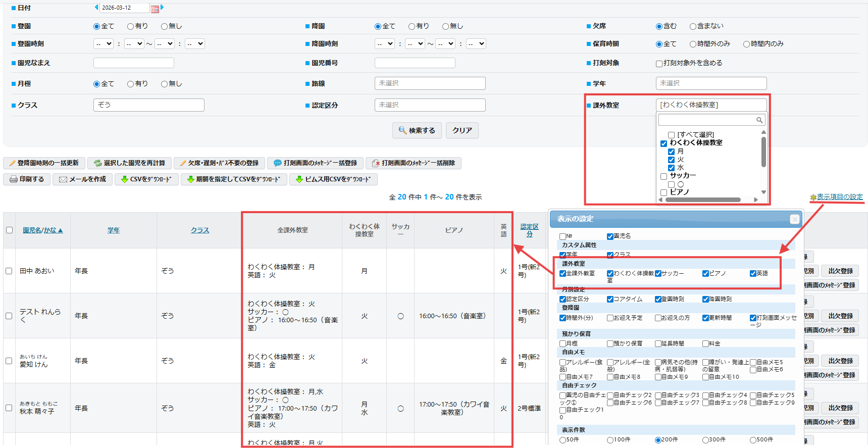Click CSVをダウンロード button
Viewport: 868px width, 448px height.
[146, 179]
